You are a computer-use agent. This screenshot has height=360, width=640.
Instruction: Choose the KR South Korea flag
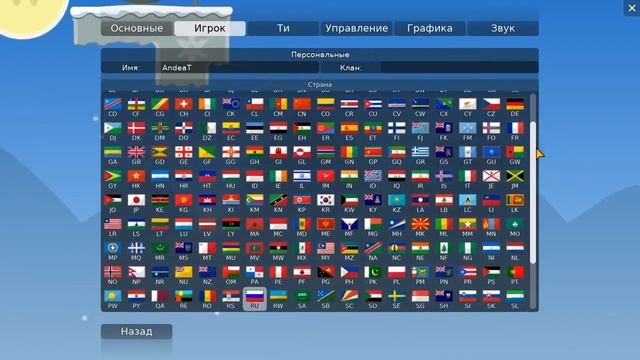coord(326,200)
